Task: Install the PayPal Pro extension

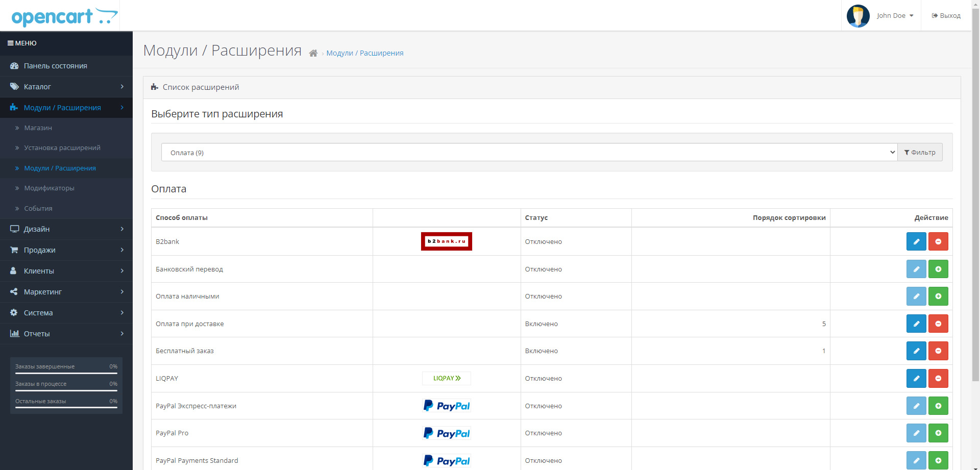Action: tap(938, 433)
